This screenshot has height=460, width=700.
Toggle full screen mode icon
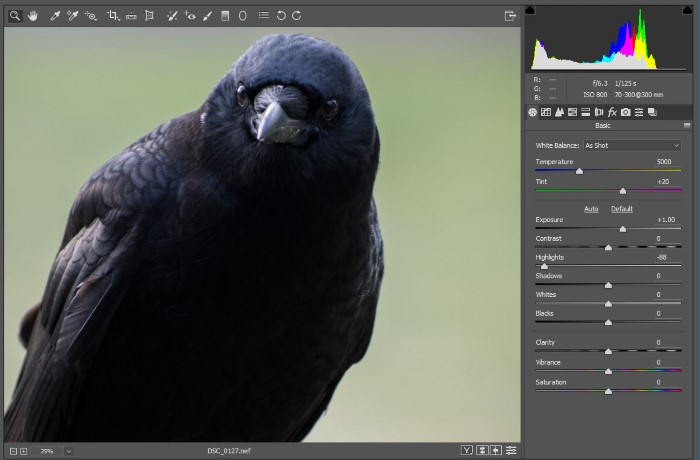[510, 15]
